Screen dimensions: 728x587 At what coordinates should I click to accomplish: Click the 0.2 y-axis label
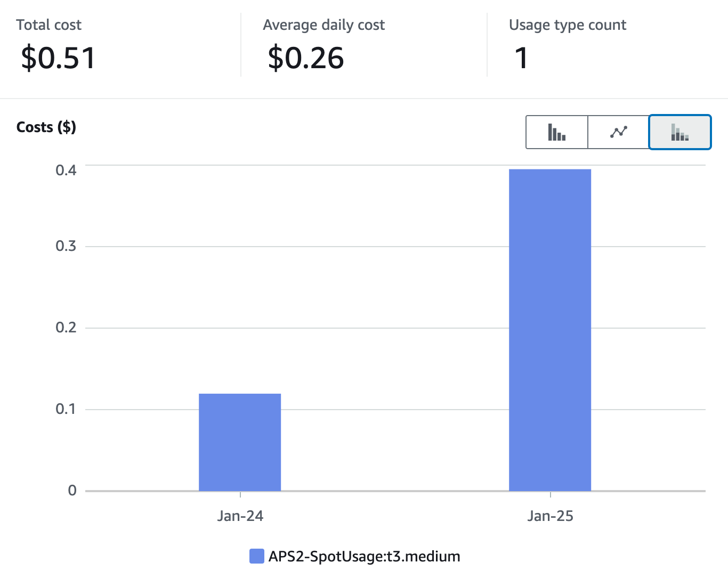point(66,327)
